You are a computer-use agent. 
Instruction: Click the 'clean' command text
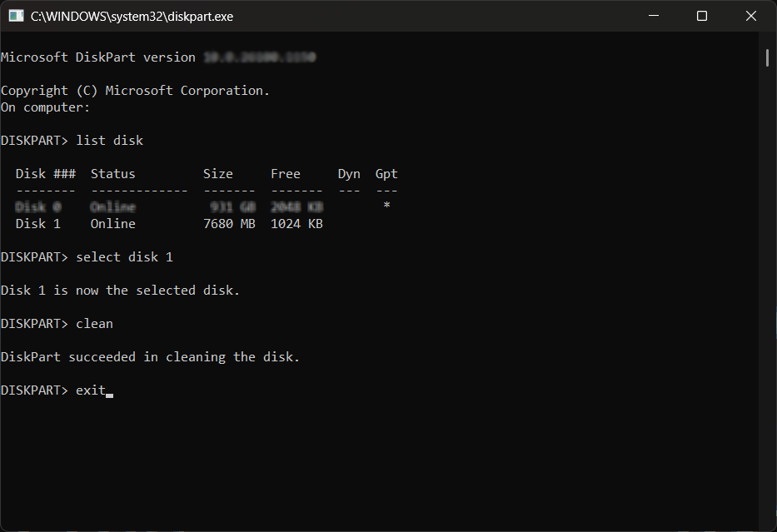coord(94,324)
